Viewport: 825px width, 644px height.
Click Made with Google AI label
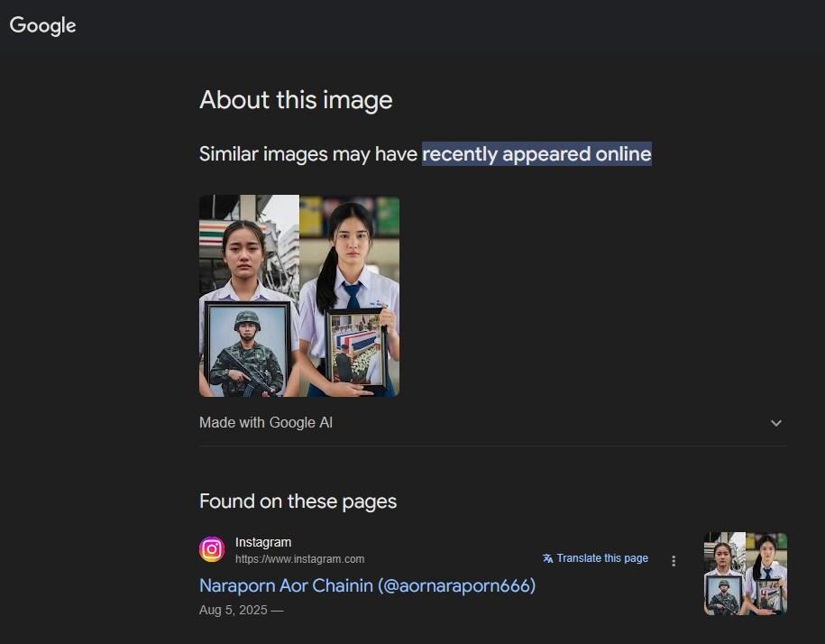(266, 422)
